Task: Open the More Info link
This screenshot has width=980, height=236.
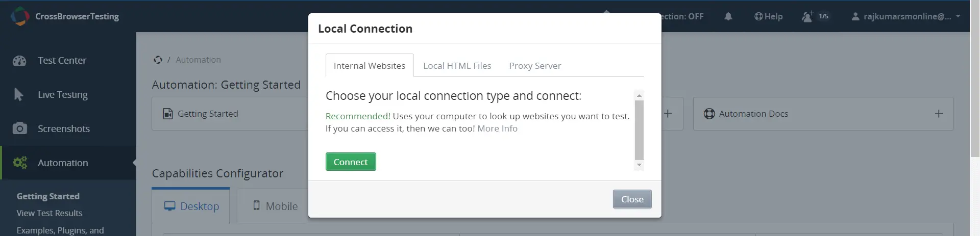Action: click(497, 128)
